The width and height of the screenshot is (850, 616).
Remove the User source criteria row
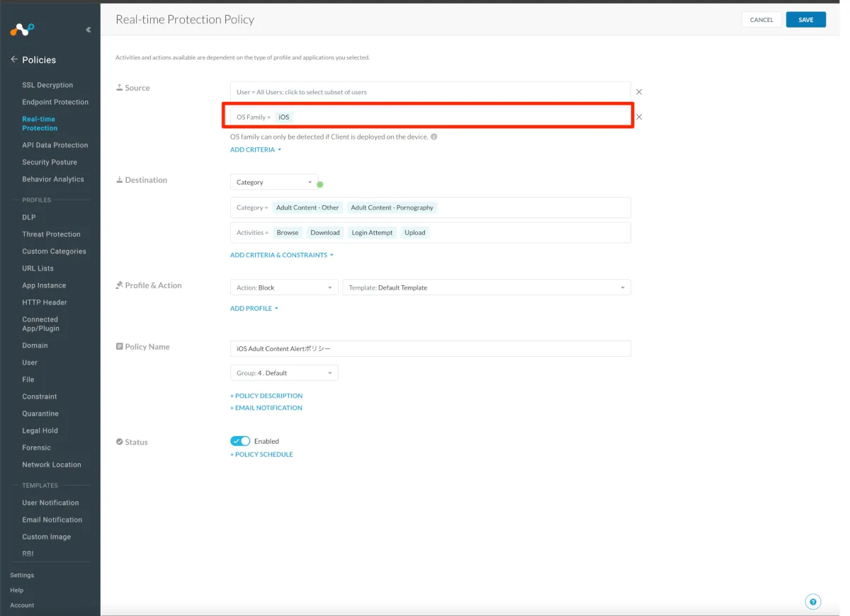[x=639, y=92]
